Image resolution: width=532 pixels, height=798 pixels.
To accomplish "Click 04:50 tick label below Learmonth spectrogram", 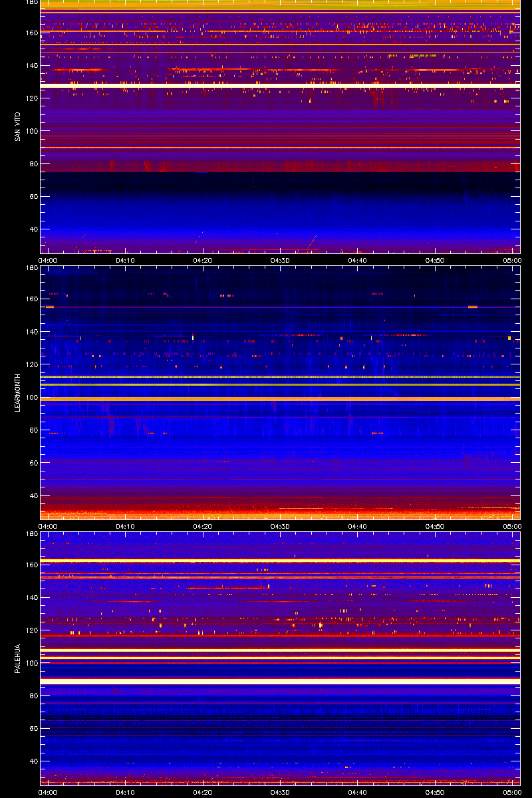I will tap(435, 526).
